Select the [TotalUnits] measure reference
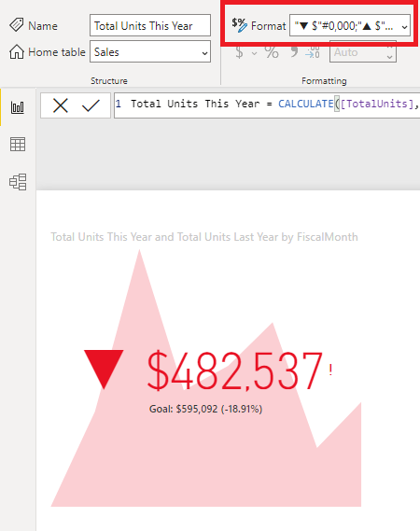 [377, 104]
